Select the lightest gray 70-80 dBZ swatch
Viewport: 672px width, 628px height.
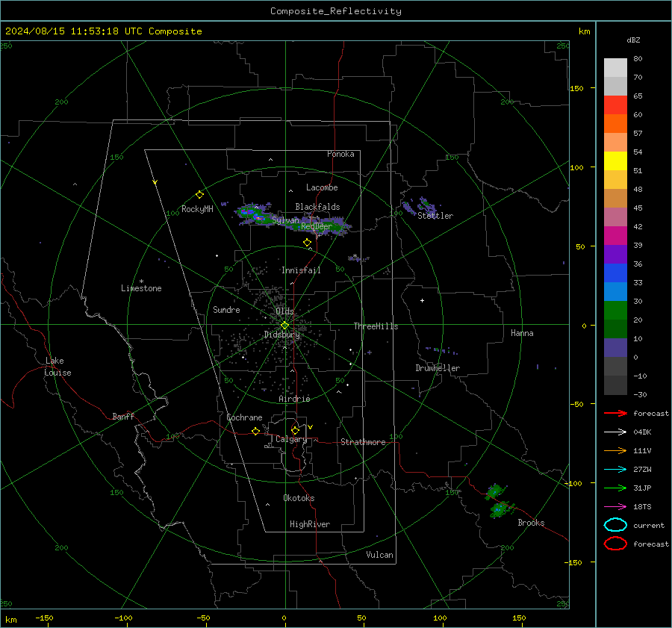(x=615, y=68)
